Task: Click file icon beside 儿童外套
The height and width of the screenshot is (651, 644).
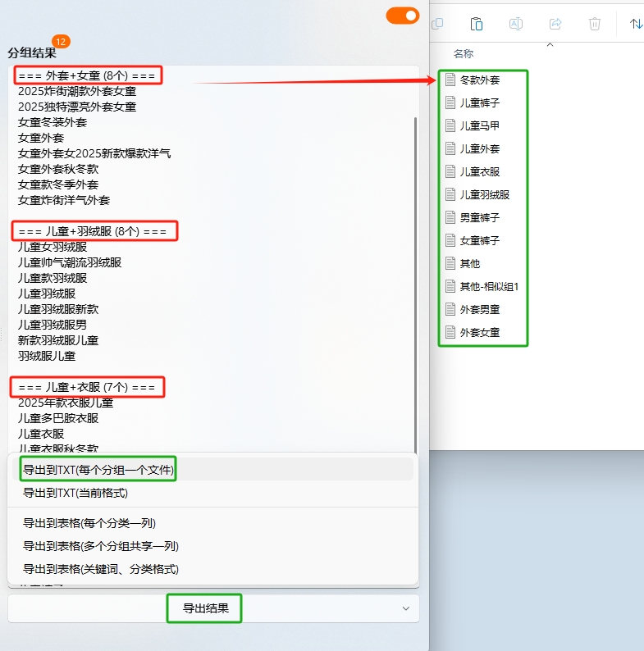Action: [450, 148]
